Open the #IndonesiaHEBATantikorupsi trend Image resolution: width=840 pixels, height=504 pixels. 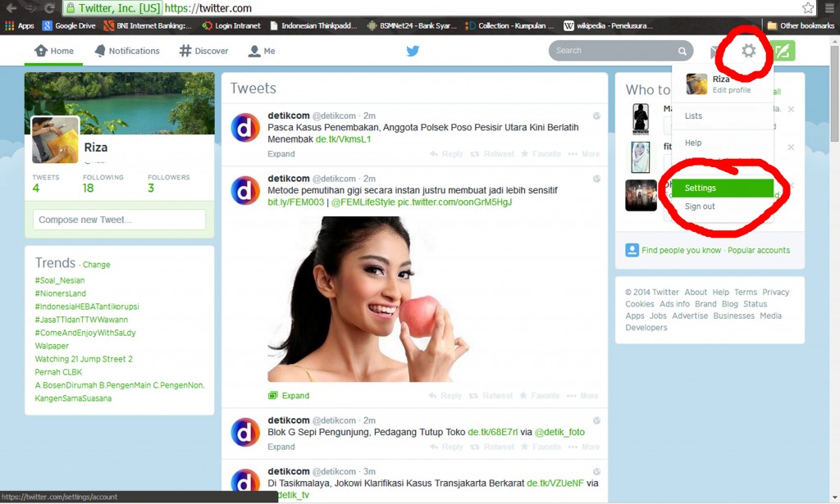coord(87,306)
